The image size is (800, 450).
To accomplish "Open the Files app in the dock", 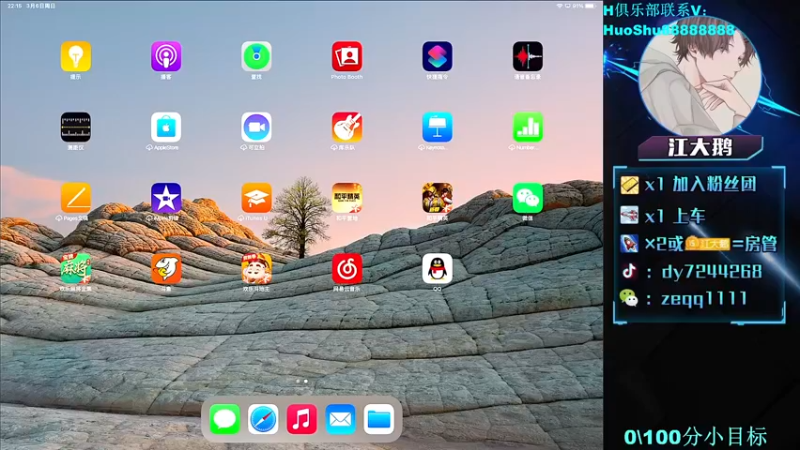I will tap(379, 419).
